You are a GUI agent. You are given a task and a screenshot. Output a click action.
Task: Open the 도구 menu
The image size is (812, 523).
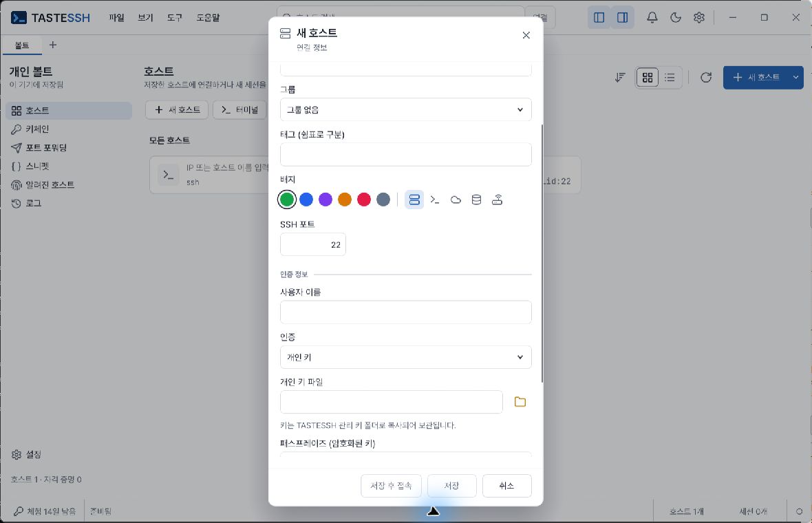tap(175, 18)
